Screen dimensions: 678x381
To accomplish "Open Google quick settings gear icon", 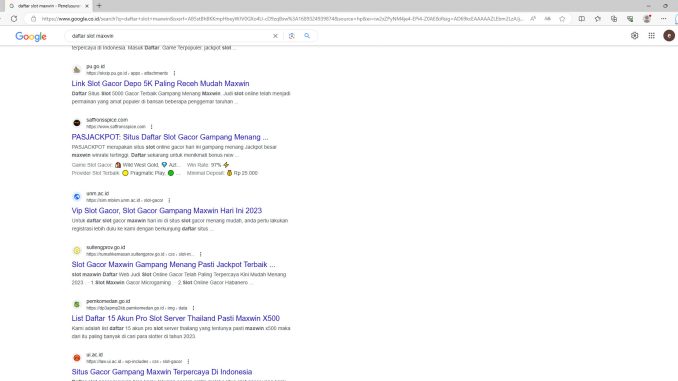I will (x=634, y=36).
